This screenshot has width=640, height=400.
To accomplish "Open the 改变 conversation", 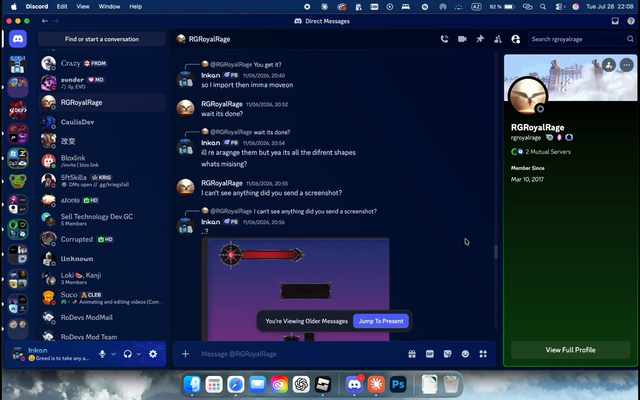I will click(102, 141).
